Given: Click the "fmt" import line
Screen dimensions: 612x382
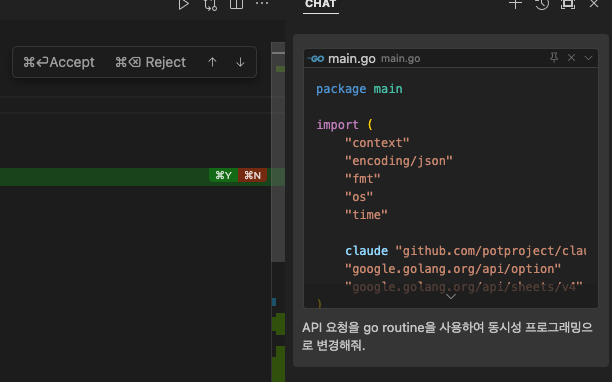Looking at the screenshot, I should tap(363, 178).
